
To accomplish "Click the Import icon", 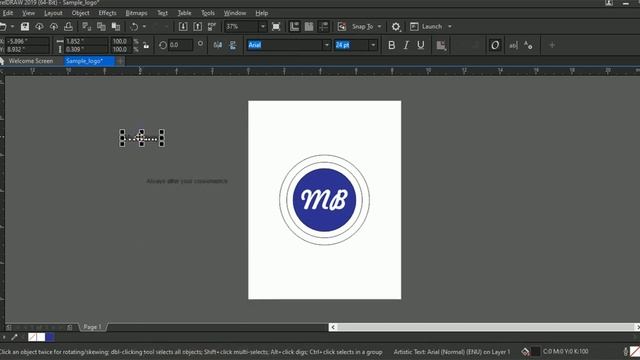I will click(183, 27).
